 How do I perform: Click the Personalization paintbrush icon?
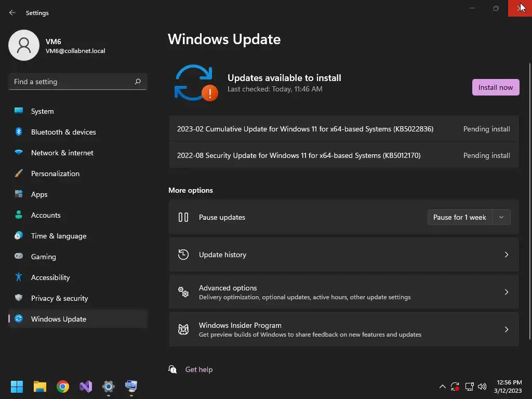tap(19, 174)
